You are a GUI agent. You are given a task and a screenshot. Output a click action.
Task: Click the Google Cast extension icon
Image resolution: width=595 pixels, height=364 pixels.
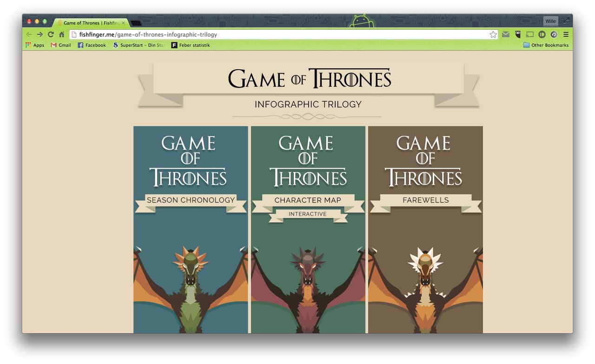(x=529, y=34)
